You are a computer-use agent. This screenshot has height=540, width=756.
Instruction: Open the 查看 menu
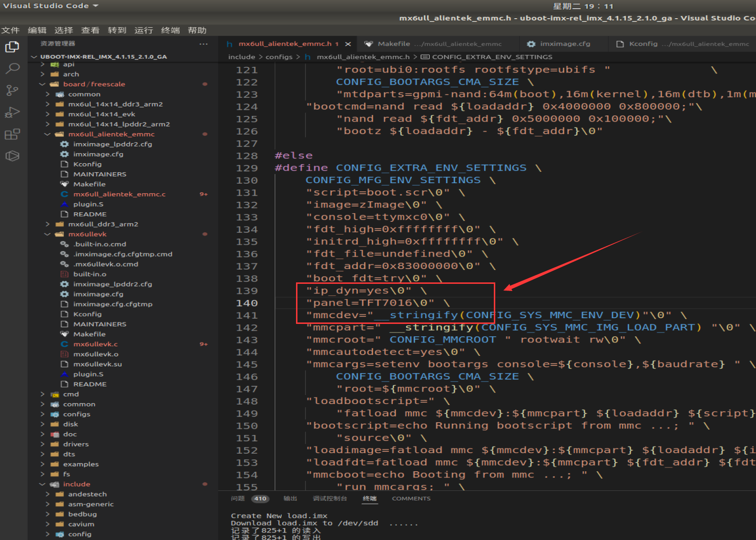(x=90, y=30)
